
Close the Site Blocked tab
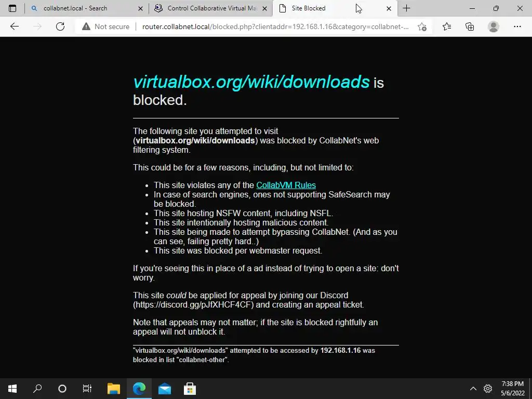(x=389, y=8)
